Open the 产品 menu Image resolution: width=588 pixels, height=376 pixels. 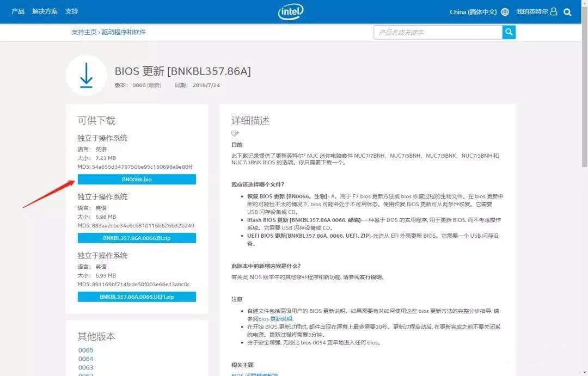tap(18, 11)
